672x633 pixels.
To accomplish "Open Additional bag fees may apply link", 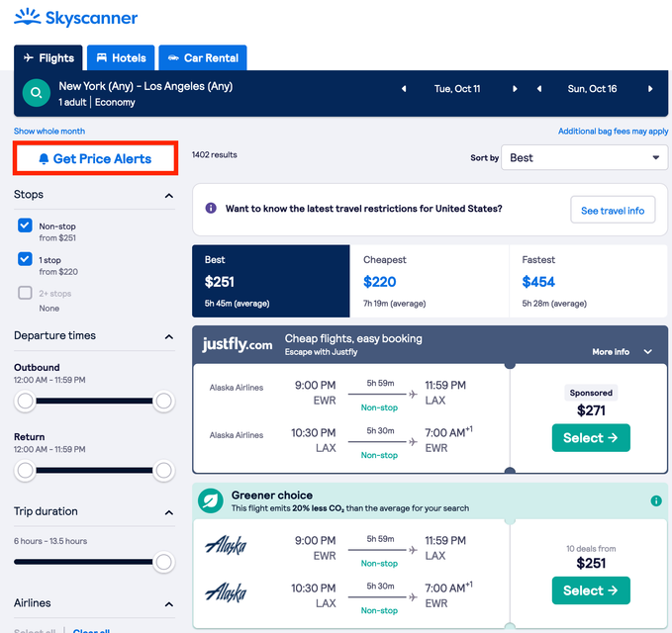I will pyautogui.click(x=613, y=132).
